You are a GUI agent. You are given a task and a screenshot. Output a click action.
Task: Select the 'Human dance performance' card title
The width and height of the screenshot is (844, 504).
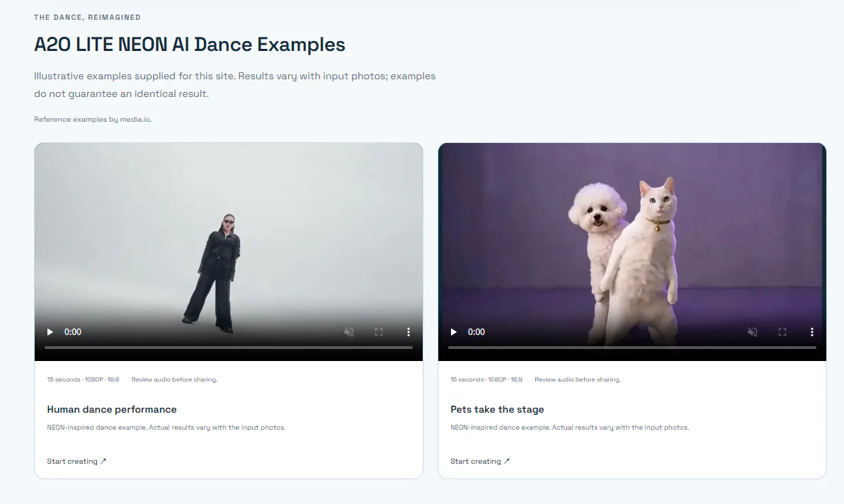[x=112, y=409]
